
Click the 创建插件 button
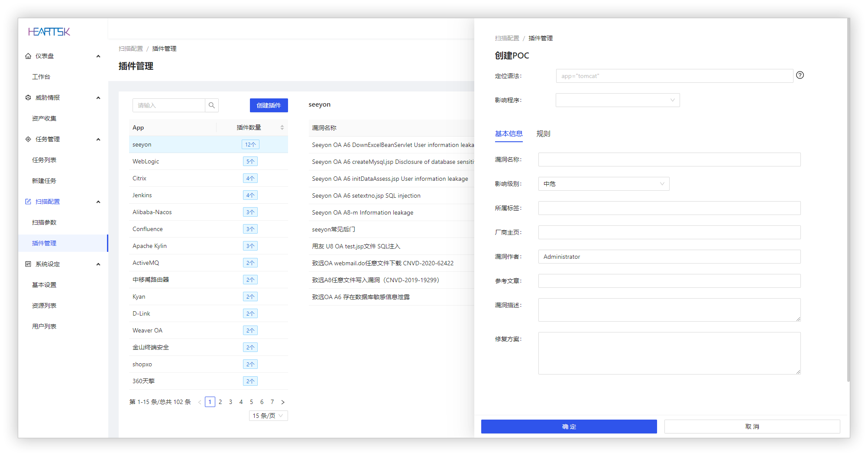(x=269, y=105)
